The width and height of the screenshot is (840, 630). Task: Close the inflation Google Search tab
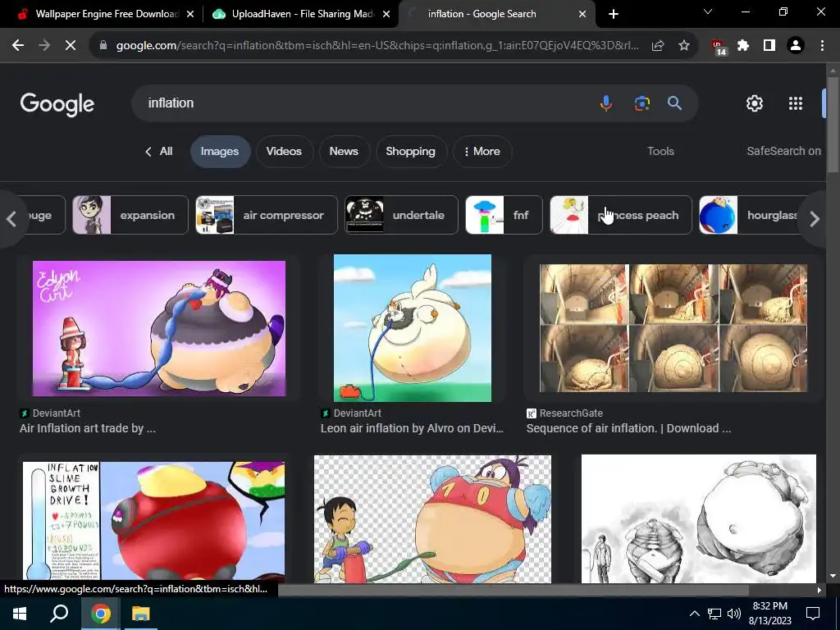[x=582, y=14]
